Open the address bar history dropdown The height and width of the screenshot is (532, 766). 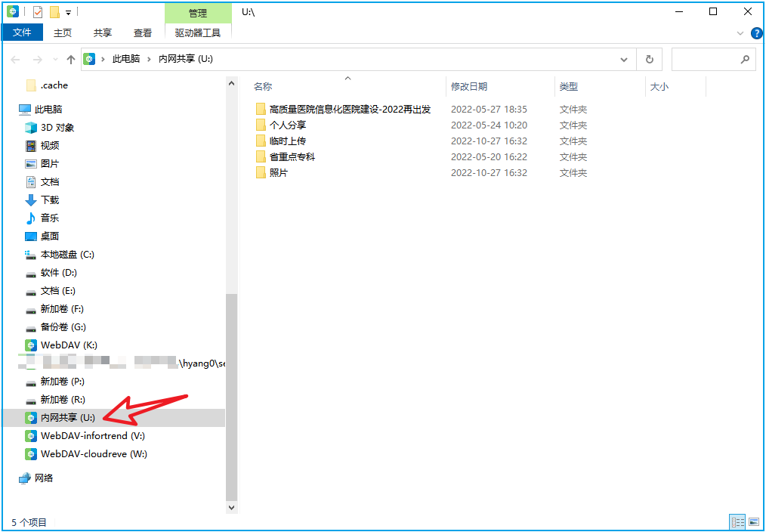(x=624, y=58)
